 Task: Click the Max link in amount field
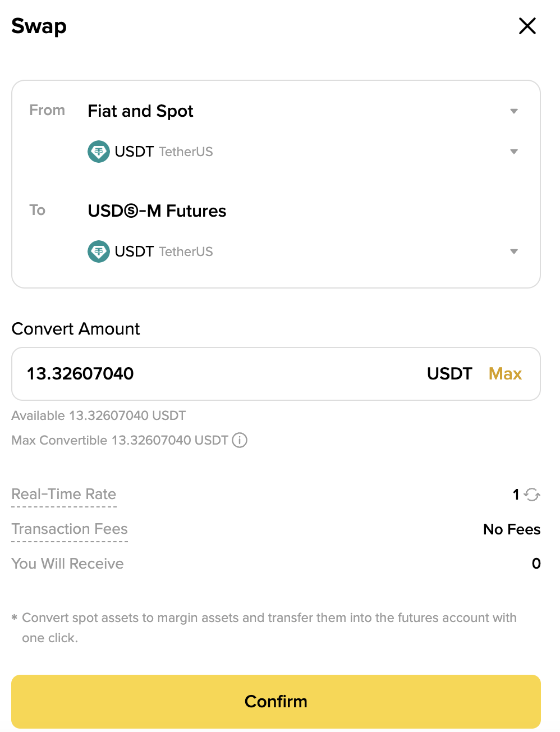[x=505, y=374]
